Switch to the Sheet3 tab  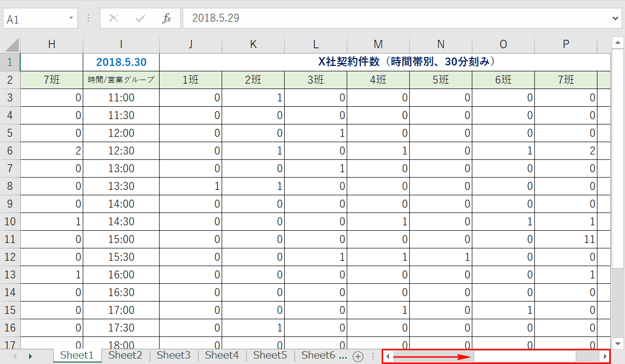pyautogui.click(x=173, y=355)
